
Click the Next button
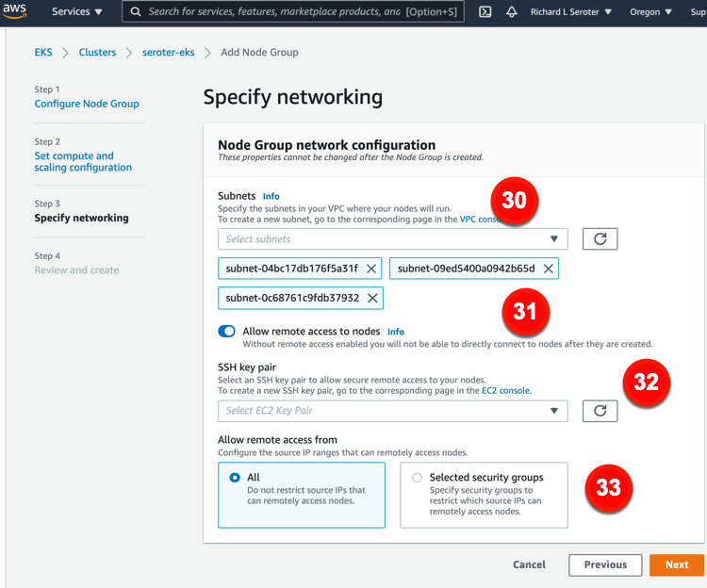(676, 564)
